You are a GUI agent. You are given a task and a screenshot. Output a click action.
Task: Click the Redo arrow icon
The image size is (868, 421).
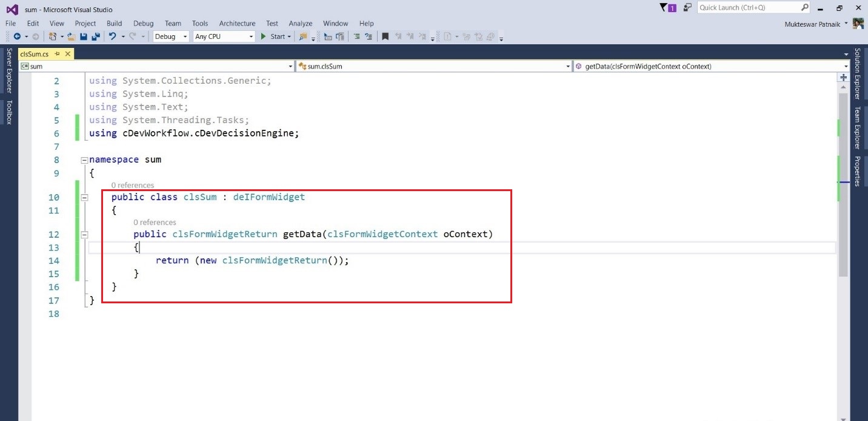click(133, 36)
